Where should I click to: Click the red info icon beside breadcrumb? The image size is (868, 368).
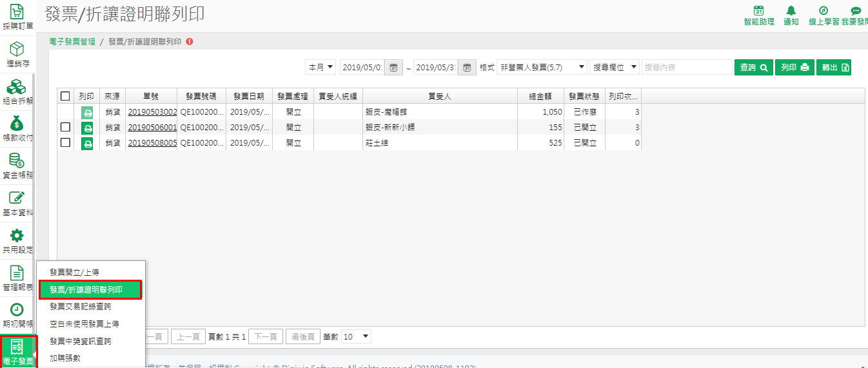[x=189, y=41]
